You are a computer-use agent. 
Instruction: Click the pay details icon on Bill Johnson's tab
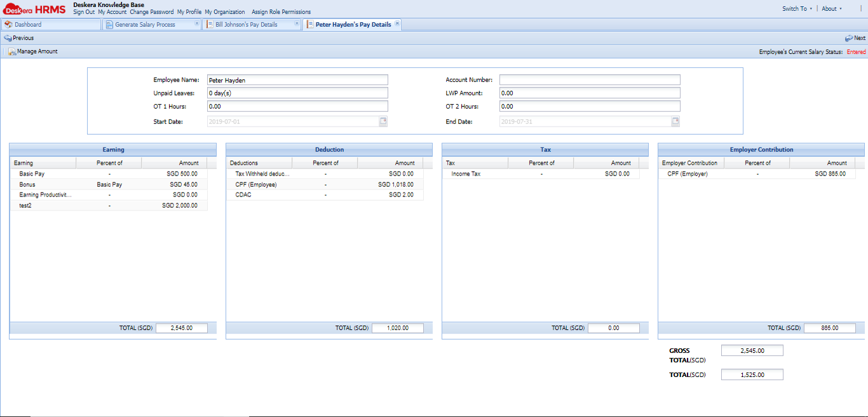[208, 24]
